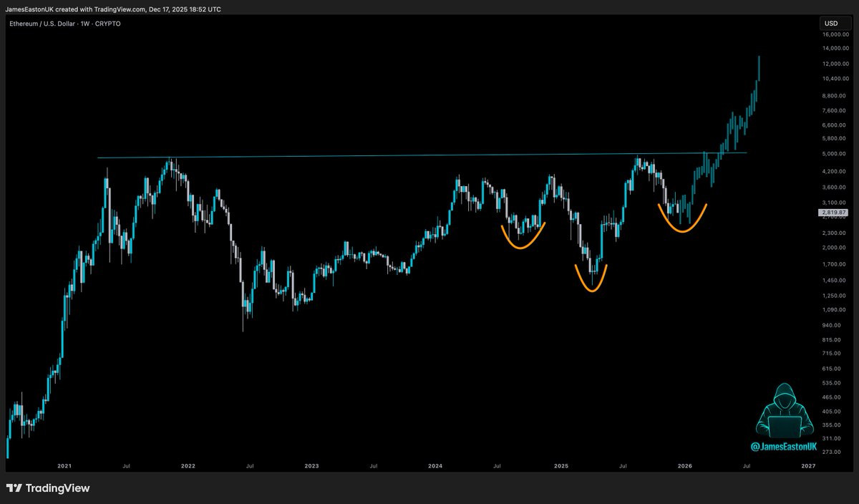Click the 4,200.00 price axis label
Screen dimensions: 859x504
tap(835, 172)
